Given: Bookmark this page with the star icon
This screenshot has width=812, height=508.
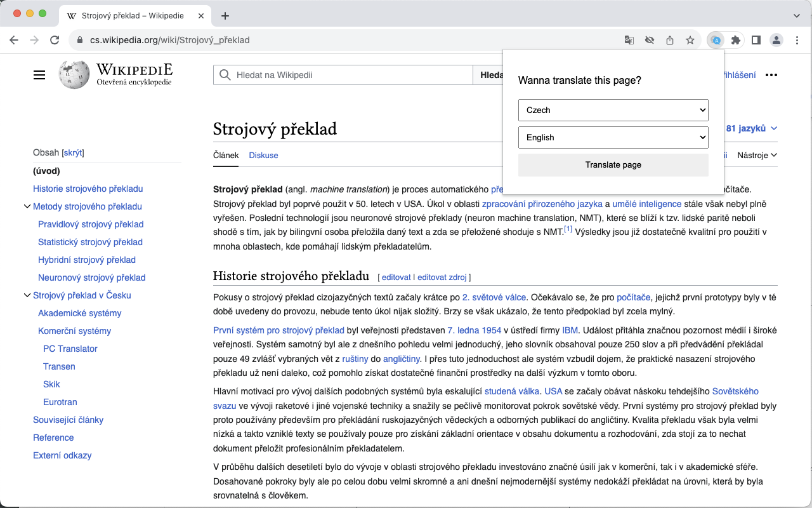Looking at the screenshot, I should coord(690,39).
